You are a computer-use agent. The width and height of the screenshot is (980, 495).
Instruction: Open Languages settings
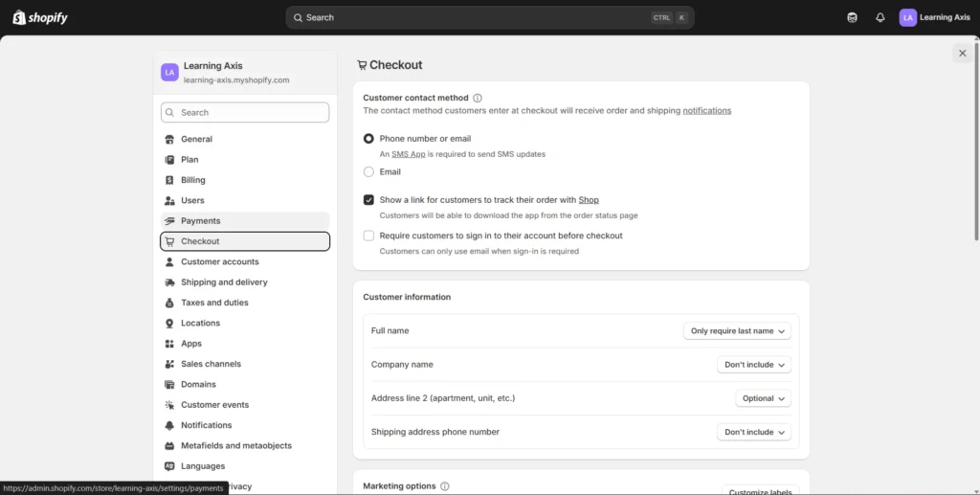245,466
